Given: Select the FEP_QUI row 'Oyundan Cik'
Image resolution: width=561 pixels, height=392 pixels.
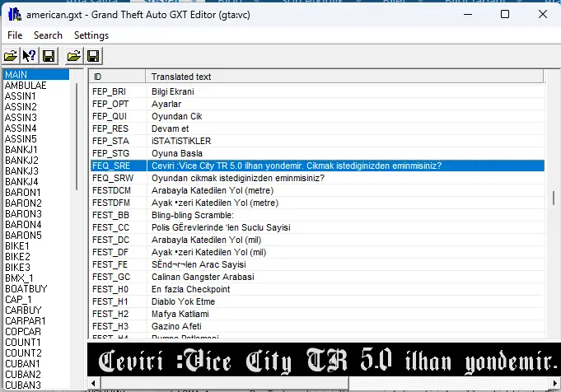Looking at the screenshot, I should [317, 116].
